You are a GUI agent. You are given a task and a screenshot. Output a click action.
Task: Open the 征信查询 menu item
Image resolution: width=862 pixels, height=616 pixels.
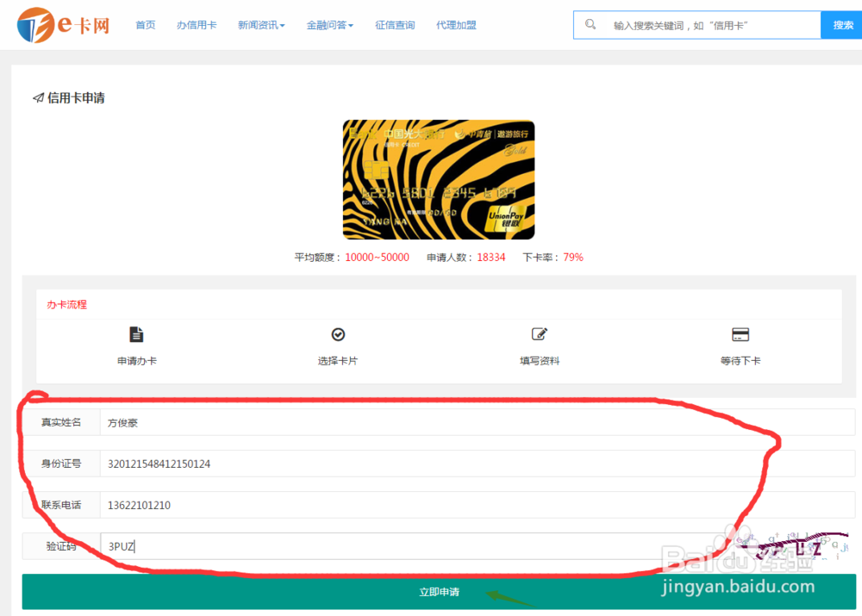pos(395,25)
